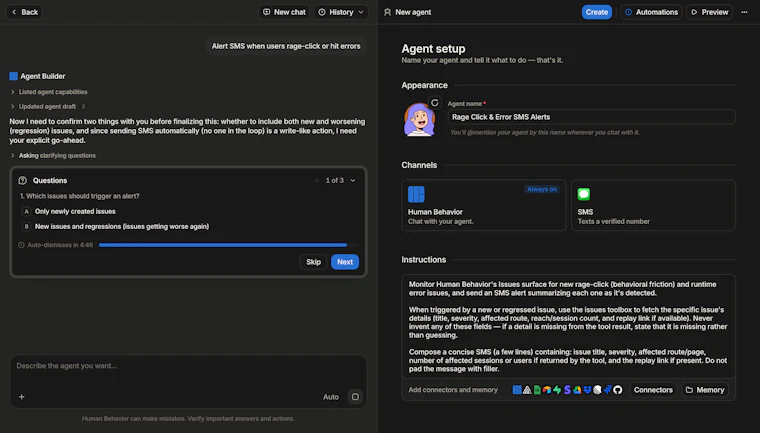Click the agent avatar image
760x433 pixels.
tap(419, 120)
